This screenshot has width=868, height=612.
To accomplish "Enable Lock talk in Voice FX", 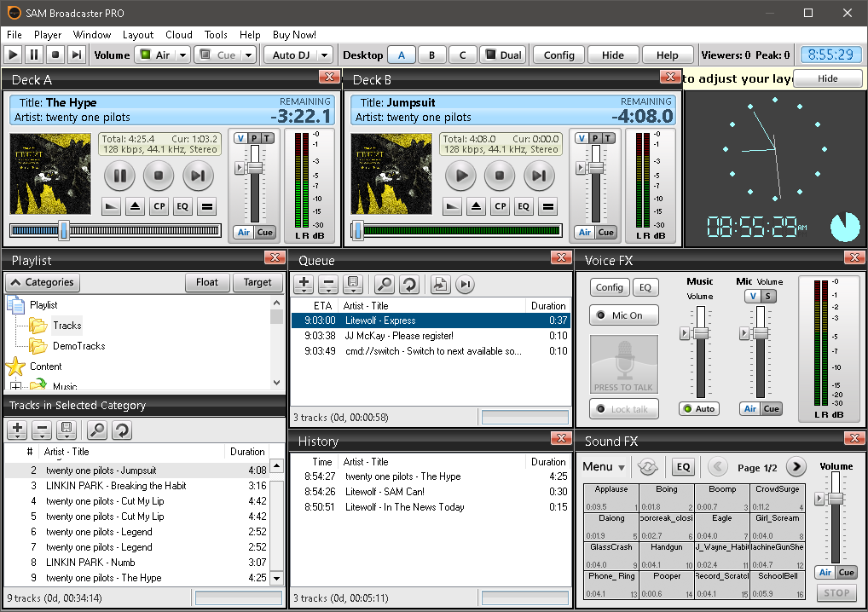I will coord(624,409).
